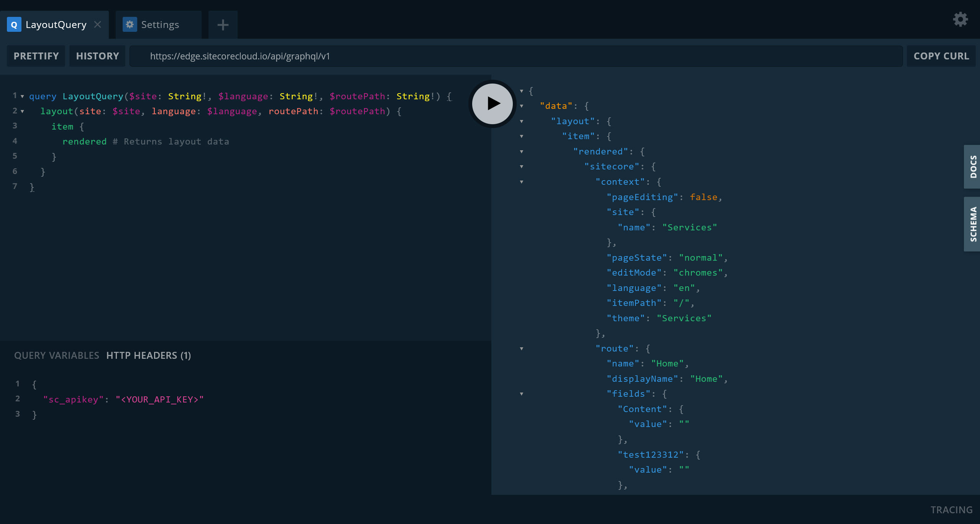The image size is (980, 524).
Task: Add a new tab with the plus icon
Action: click(222, 25)
